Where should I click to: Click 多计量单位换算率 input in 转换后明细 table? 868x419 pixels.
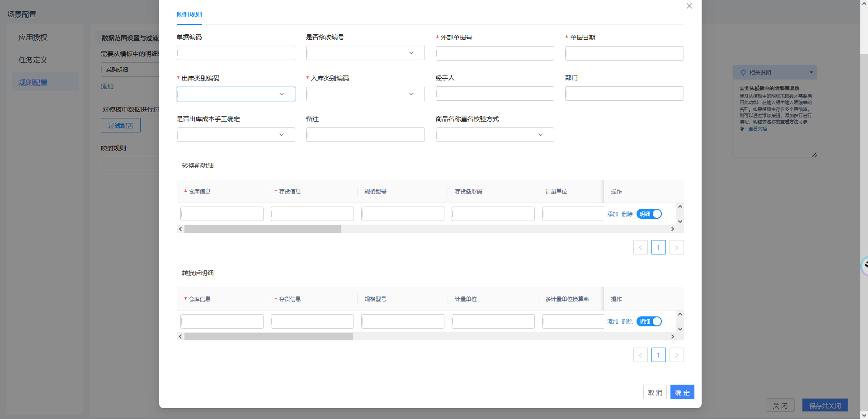(573, 321)
